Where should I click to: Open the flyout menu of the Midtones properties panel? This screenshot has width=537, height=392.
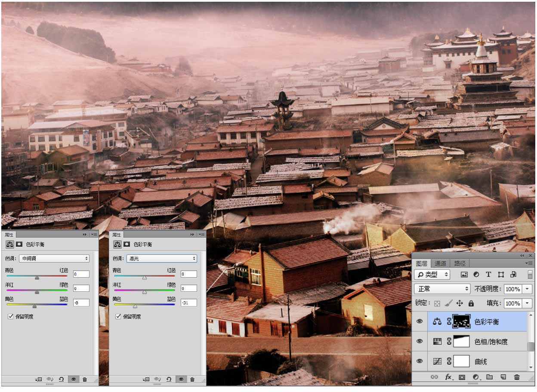click(x=94, y=235)
